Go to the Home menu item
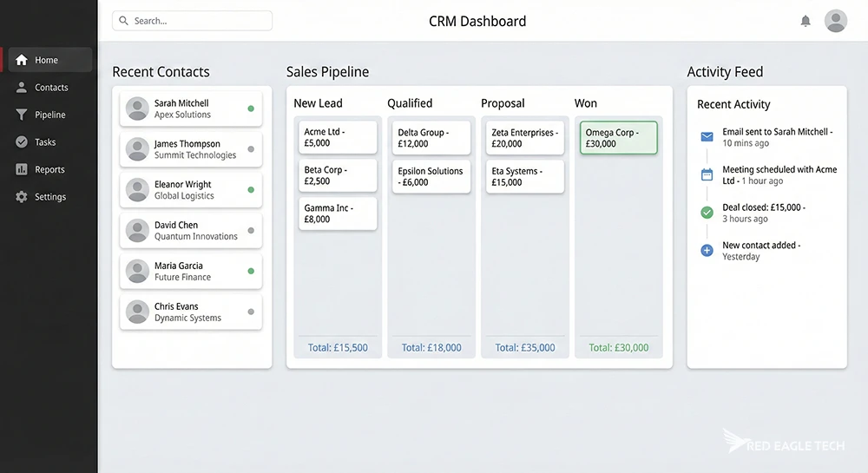868x473 pixels. point(50,60)
